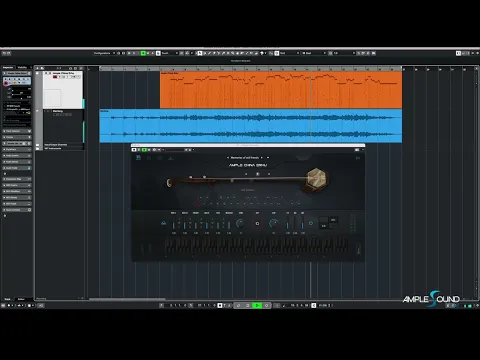Click the horizontal scrollbar below the arrange area
This screenshot has width=480, height=360.
(127, 299)
